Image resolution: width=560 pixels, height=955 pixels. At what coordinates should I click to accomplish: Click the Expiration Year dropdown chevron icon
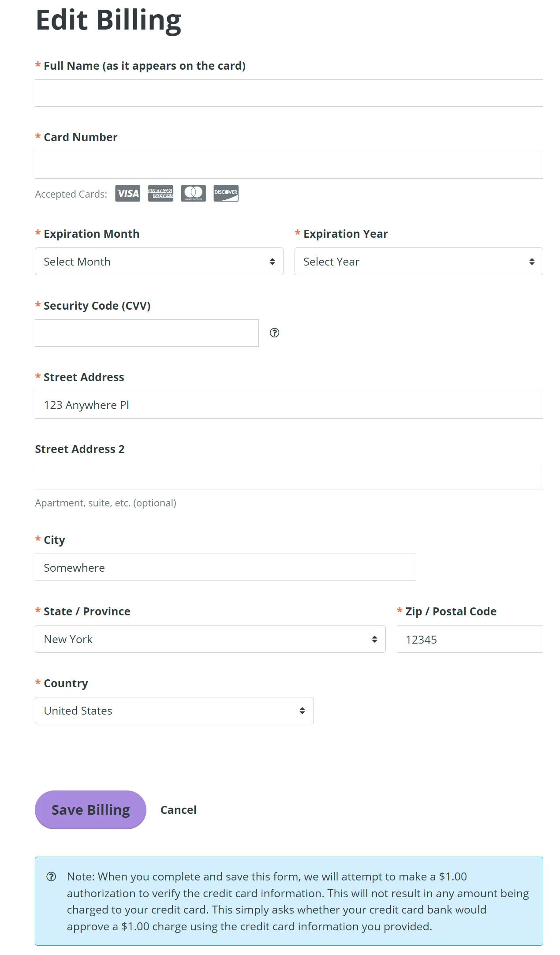531,261
